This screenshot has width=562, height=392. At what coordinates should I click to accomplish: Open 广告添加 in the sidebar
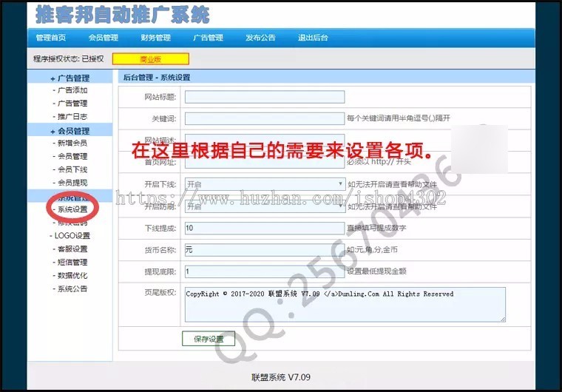pyautogui.click(x=72, y=90)
